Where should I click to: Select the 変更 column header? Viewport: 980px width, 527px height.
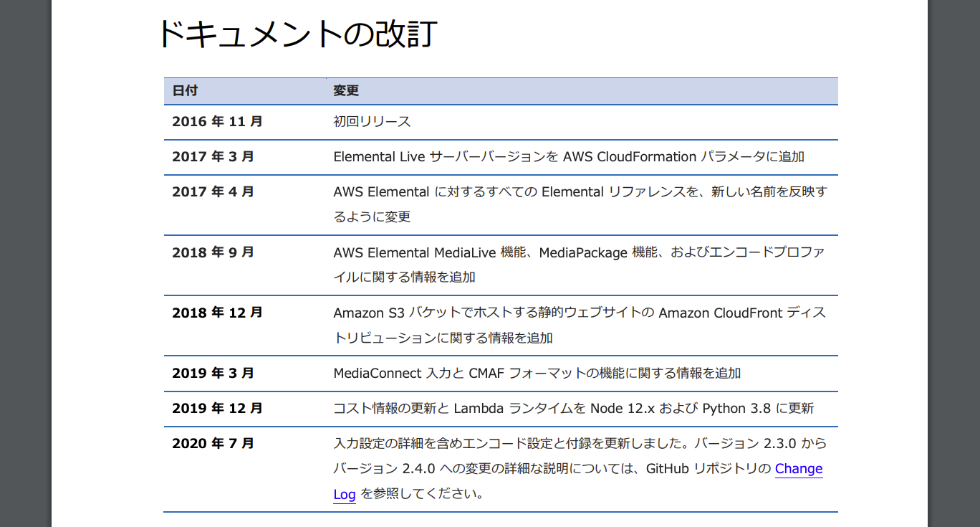346,91
